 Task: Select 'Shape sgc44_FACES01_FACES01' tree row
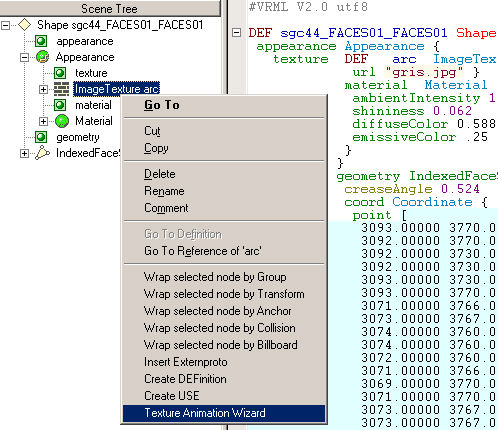[120, 25]
